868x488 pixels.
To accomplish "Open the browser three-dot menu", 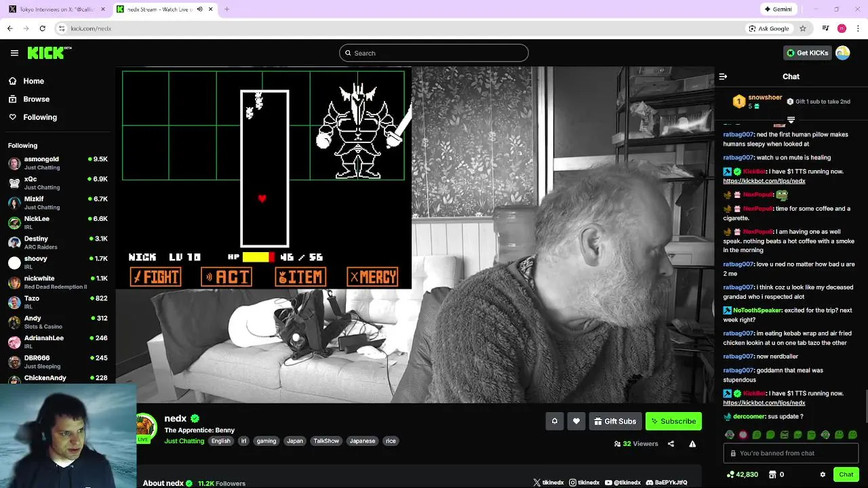I will 858,28.
